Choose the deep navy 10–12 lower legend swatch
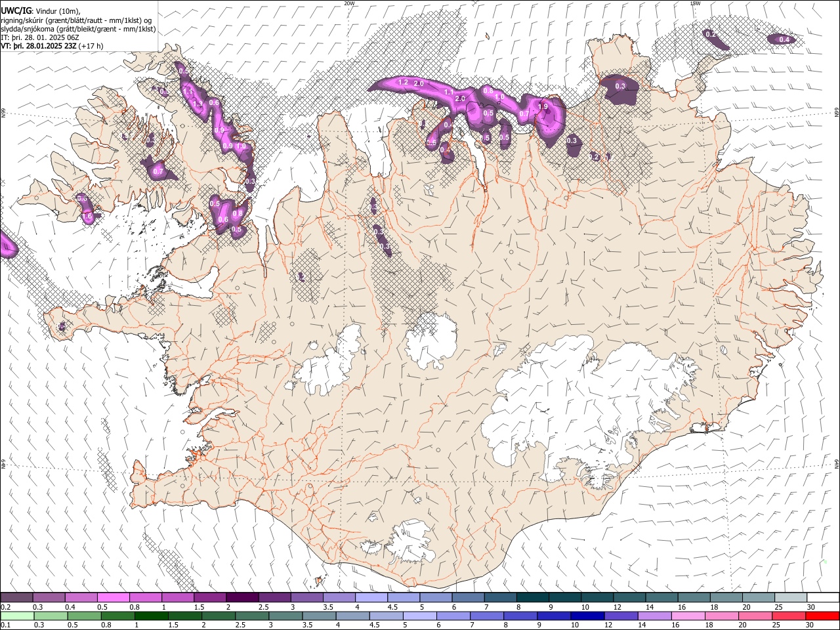 (587, 616)
